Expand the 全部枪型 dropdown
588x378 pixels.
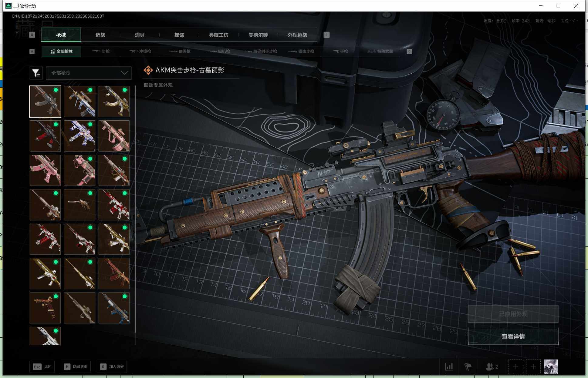89,73
